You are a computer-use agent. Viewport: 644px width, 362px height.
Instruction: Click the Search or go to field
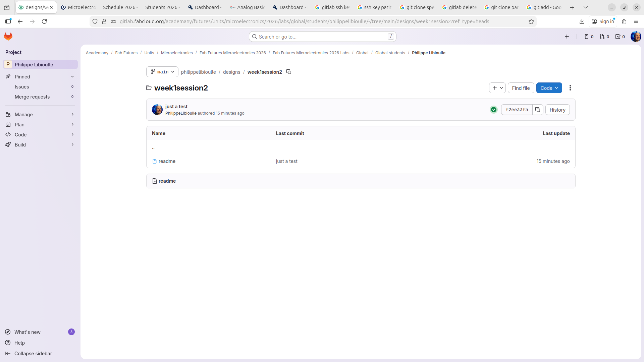click(322, 37)
